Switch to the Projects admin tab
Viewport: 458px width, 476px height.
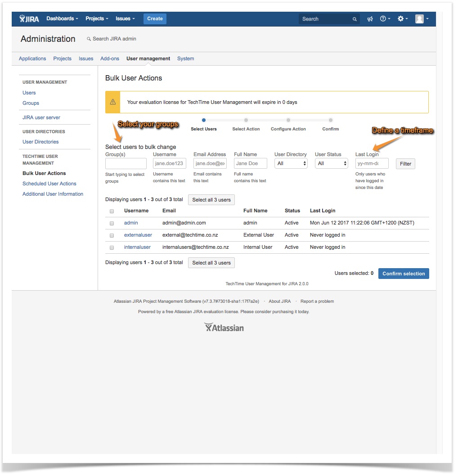[63, 59]
